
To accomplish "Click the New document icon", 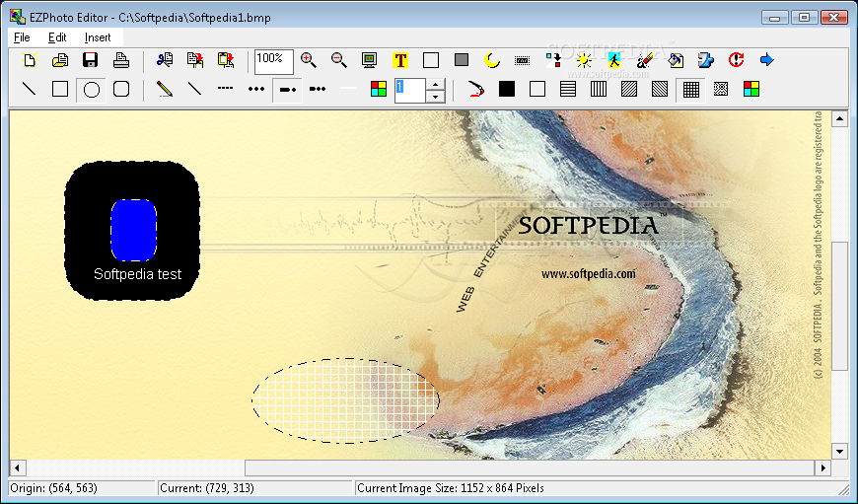I will pos(30,60).
